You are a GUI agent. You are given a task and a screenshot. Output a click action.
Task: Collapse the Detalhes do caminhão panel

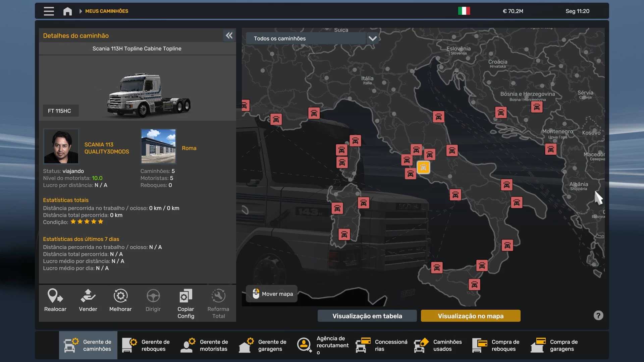[229, 36]
